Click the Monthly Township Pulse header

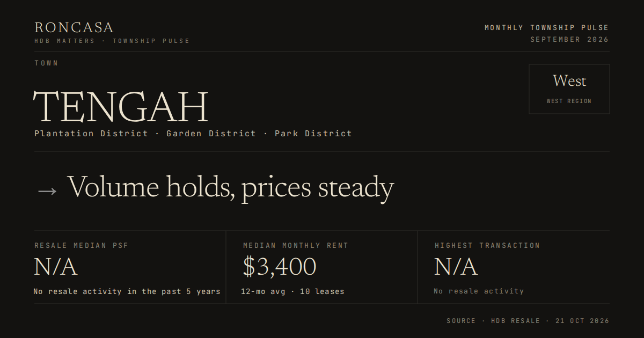[x=547, y=27]
